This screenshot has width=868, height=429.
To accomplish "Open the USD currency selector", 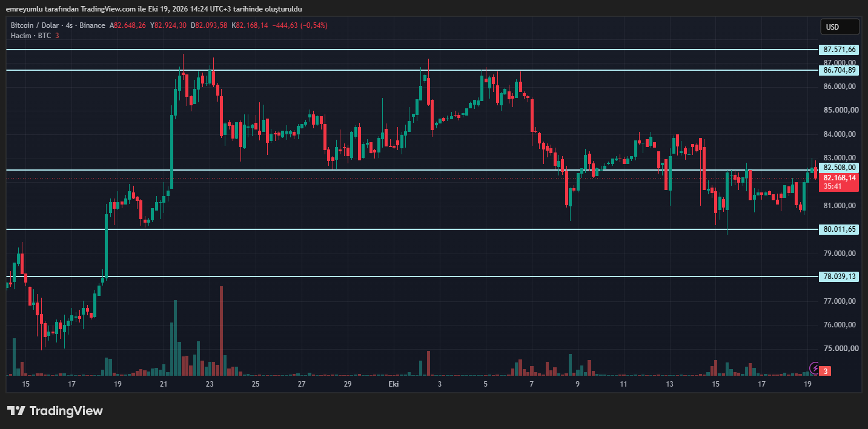I will (x=840, y=27).
